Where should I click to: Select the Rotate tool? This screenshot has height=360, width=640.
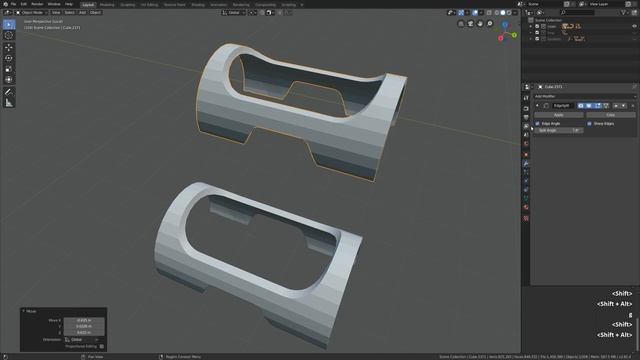coord(9,58)
